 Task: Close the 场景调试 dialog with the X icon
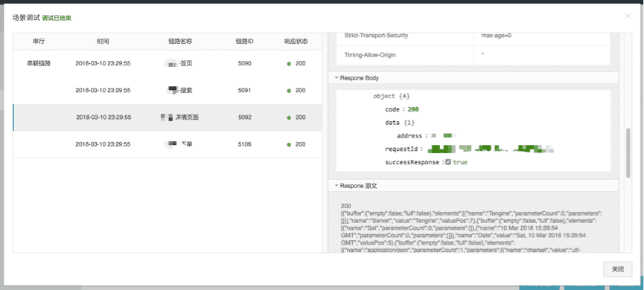(x=628, y=16)
